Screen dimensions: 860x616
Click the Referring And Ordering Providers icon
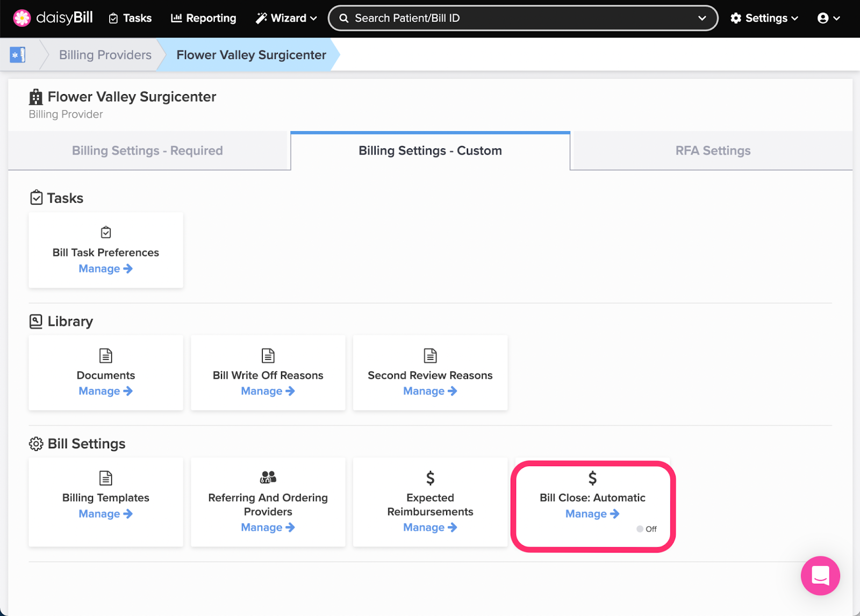(x=268, y=477)
